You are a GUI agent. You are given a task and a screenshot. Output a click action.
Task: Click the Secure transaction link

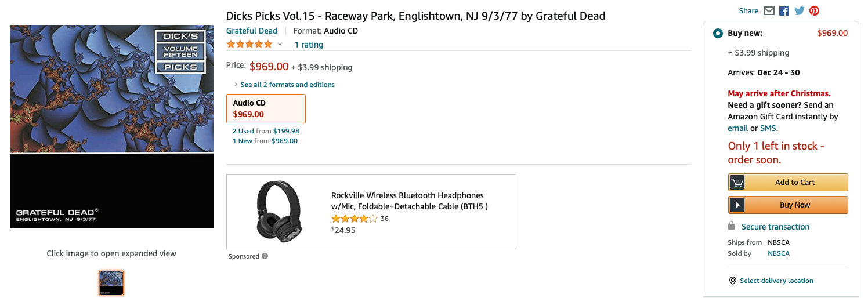(x=775, y=227)
